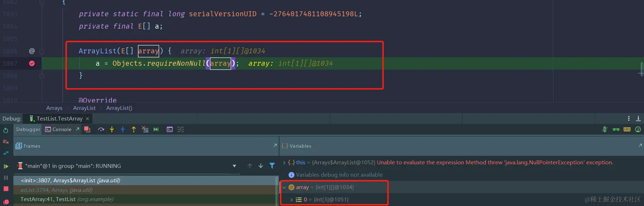The image size is (644, 206).
Task: Click the 'this' variable name
Action: click(301, 163)
